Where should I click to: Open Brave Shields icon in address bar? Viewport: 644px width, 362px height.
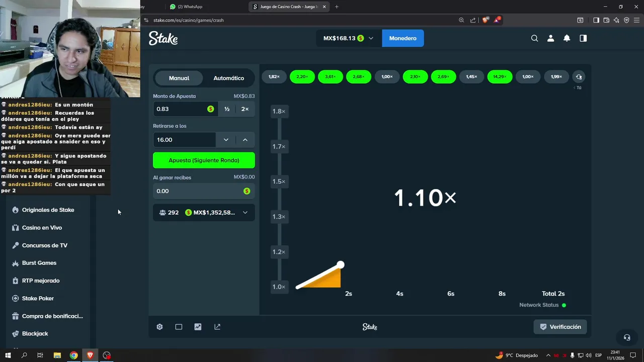(x=485, y=20)
